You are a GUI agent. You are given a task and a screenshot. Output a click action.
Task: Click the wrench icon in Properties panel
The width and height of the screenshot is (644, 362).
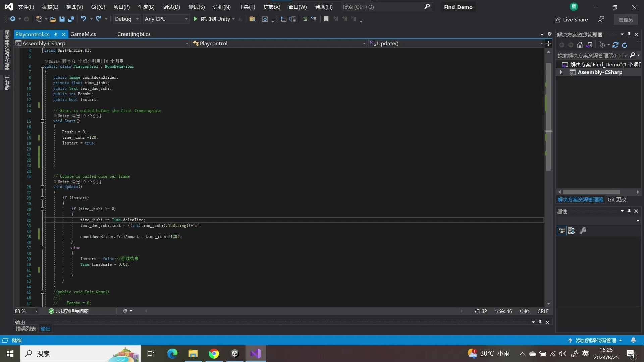(x=583, y=231)
